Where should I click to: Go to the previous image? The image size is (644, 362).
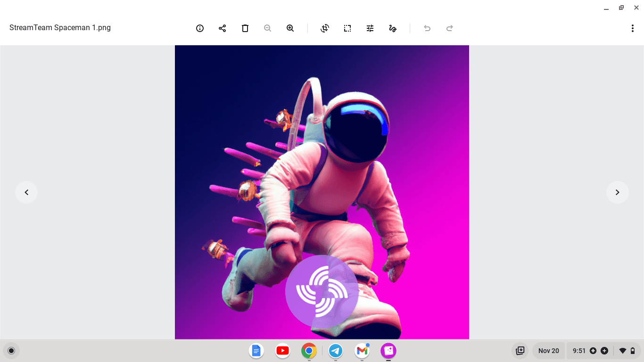[26, 192]
